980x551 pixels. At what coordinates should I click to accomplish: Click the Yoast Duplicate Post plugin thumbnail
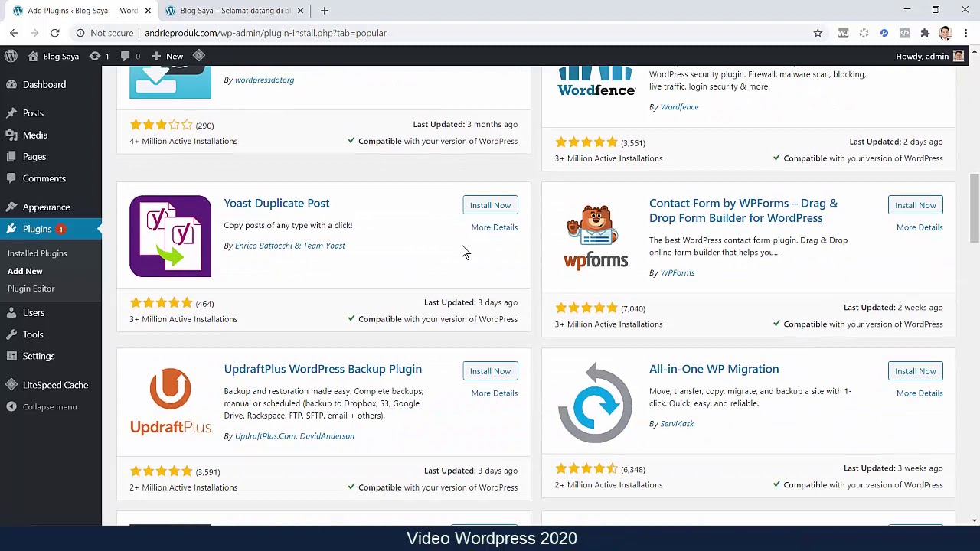[x=170, y=236]
